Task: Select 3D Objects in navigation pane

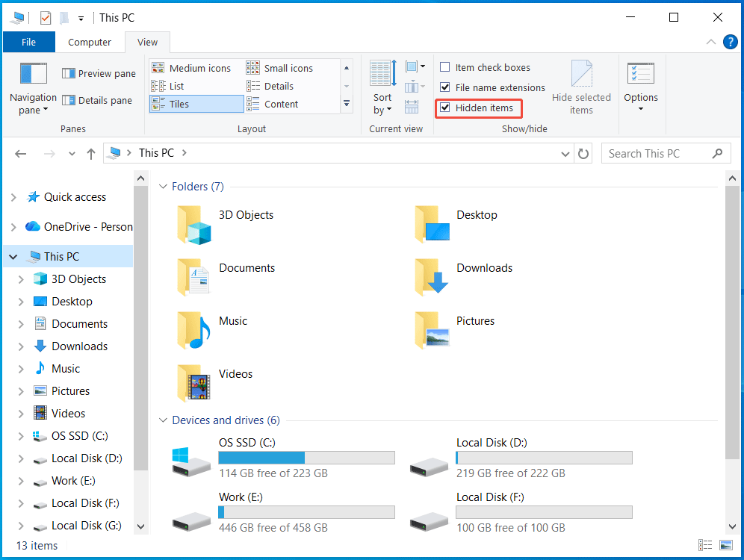Action: pos(78,279)
